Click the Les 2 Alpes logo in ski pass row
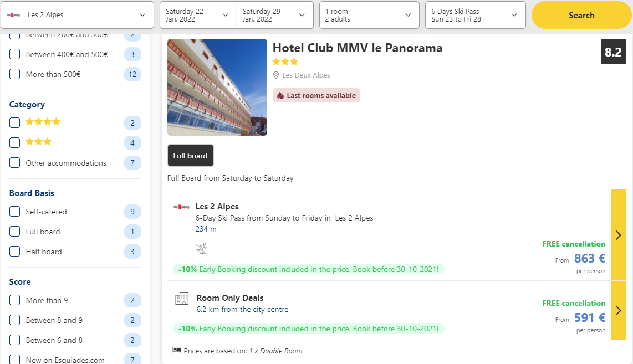633x364 pixels. pyautogui.click(x=181, y=207)
